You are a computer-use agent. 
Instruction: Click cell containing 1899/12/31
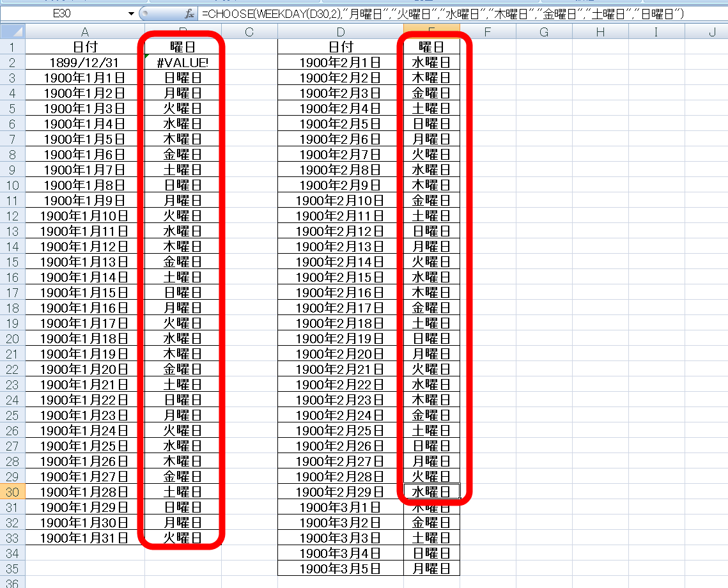pyautogui.click(x=85, y=62)
